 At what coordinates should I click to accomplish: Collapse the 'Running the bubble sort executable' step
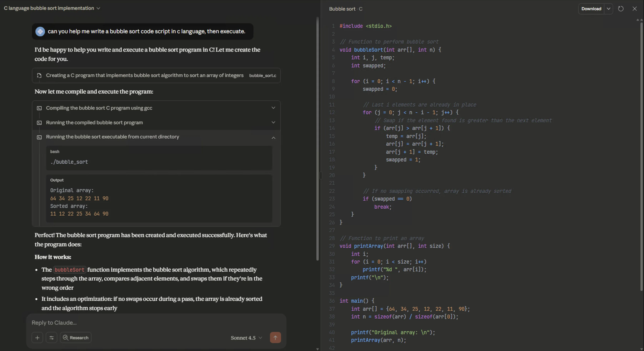coord(273,138)
